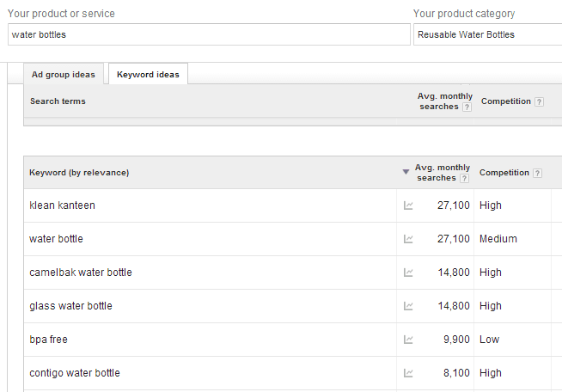This screenshot has height=392, width=562.
Task: Click sort arrow next to Avg. monthly searches
Action: pyautogui.click(x=406, y=172)
